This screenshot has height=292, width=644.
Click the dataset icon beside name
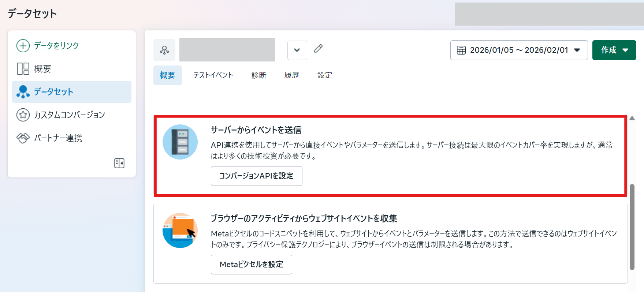(164, 50)
